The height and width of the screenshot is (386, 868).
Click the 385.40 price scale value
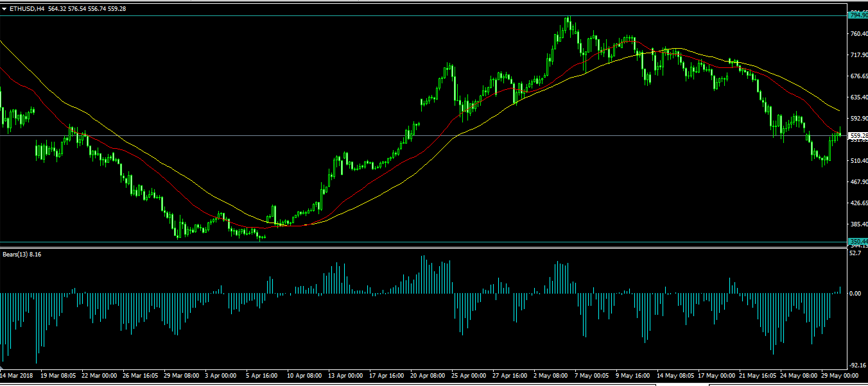(x=858, y=224)
